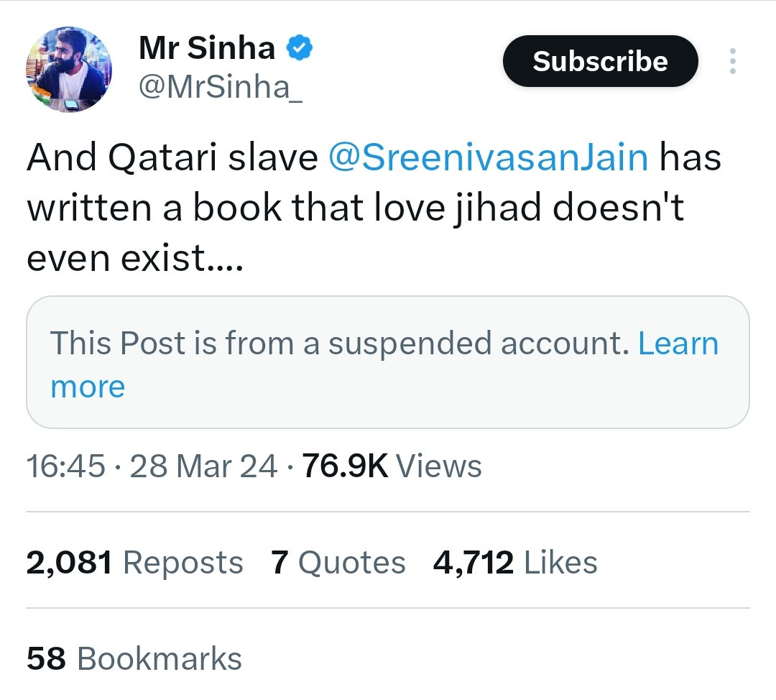Click the 16:45 post timestamp
The height and width of the screenshot is (700, 776).
pyautogui.click(x=66, y=466)
